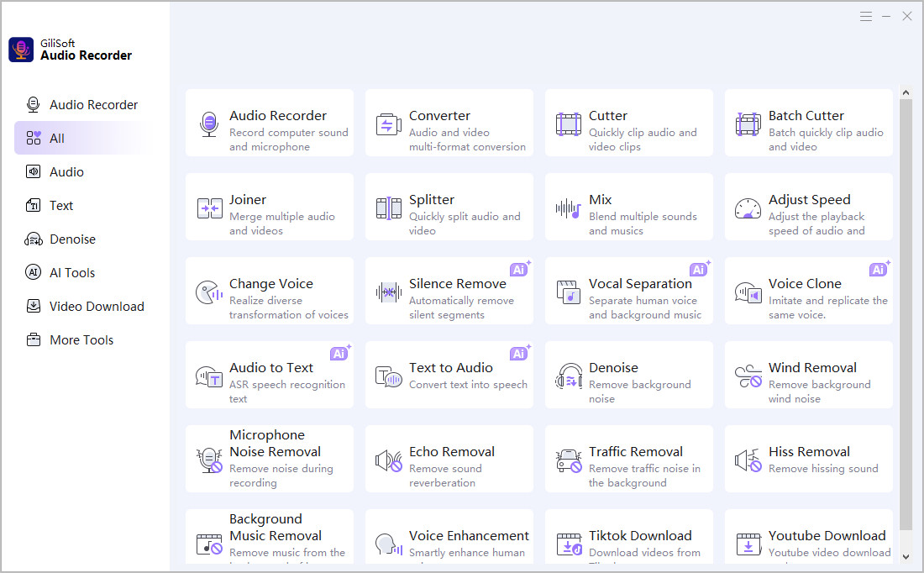Screen dimensions: 924x573
Task: Open the hamburger menu at top right
Action: click(x=866, y=15)
